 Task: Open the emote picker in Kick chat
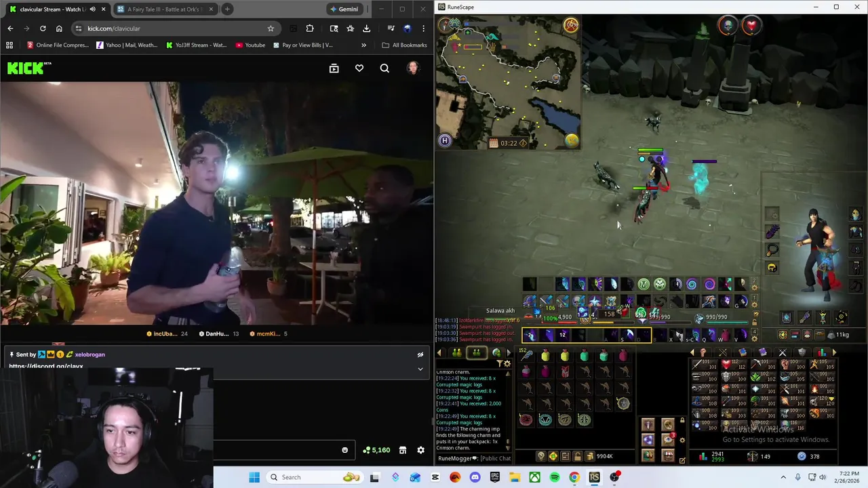[344, 450]
